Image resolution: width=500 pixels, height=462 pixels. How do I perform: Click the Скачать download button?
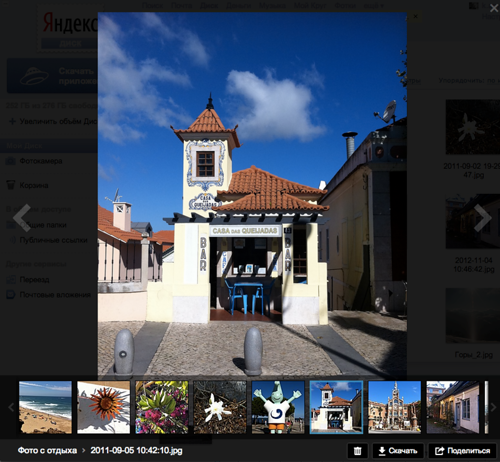click(398, 451)
